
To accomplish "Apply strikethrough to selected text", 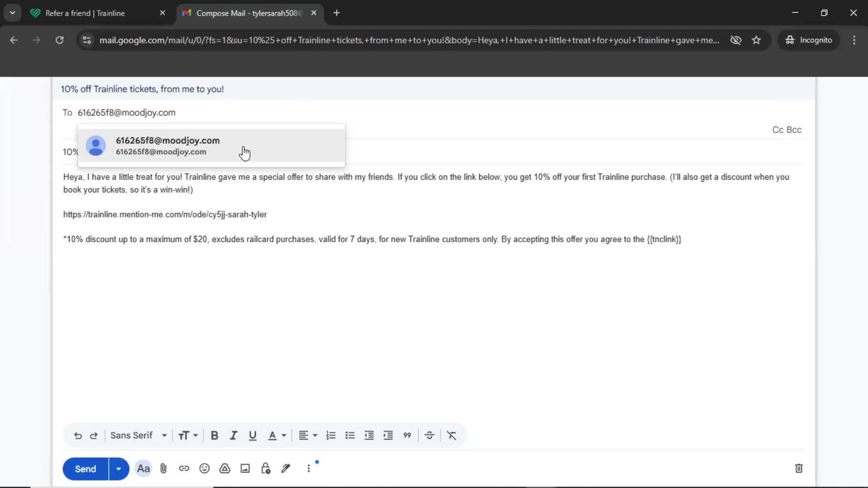I will click(x=429, y=435).
